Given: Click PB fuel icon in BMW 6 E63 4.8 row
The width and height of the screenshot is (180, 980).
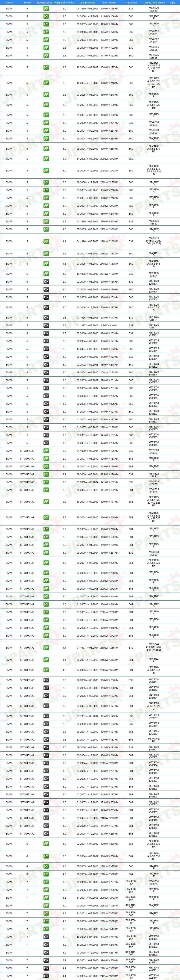Looking at the screenshot, I should (x=46, y=866).
